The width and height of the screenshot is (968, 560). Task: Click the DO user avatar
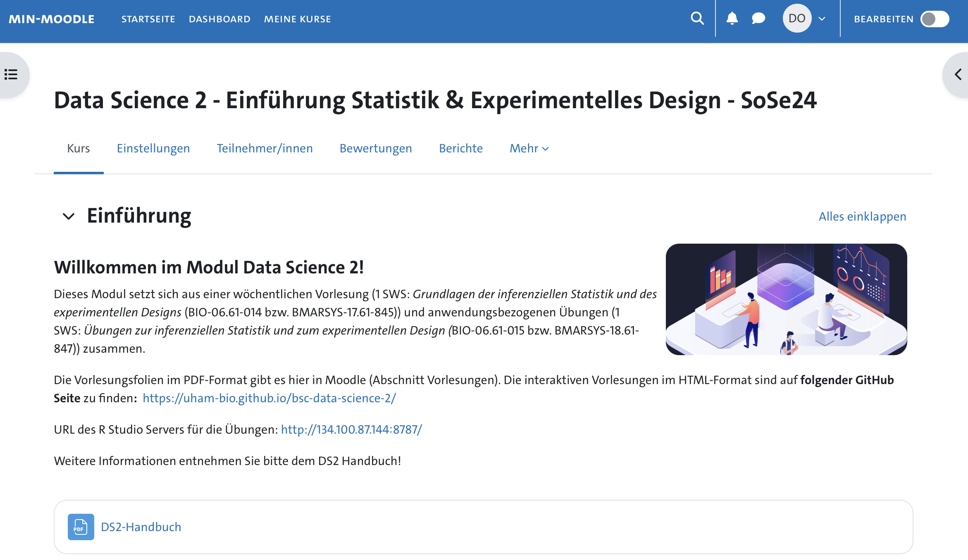797,18
